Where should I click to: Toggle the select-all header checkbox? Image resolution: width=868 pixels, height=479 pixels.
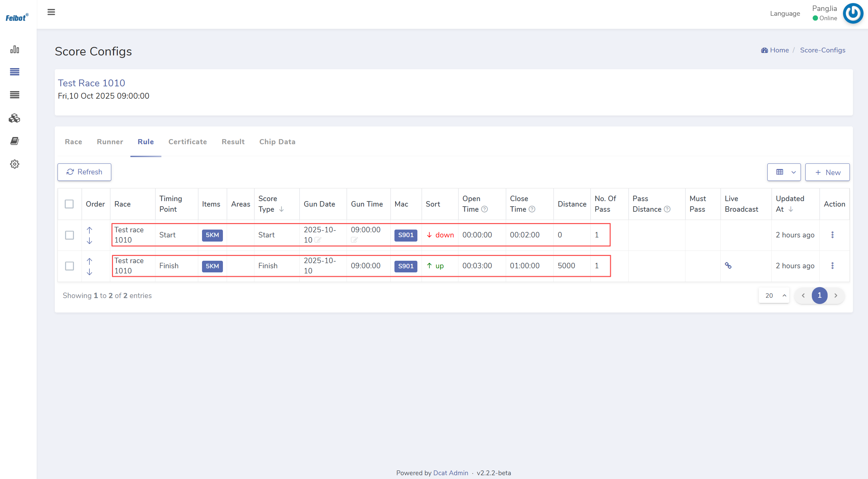(x=69, y=204)
